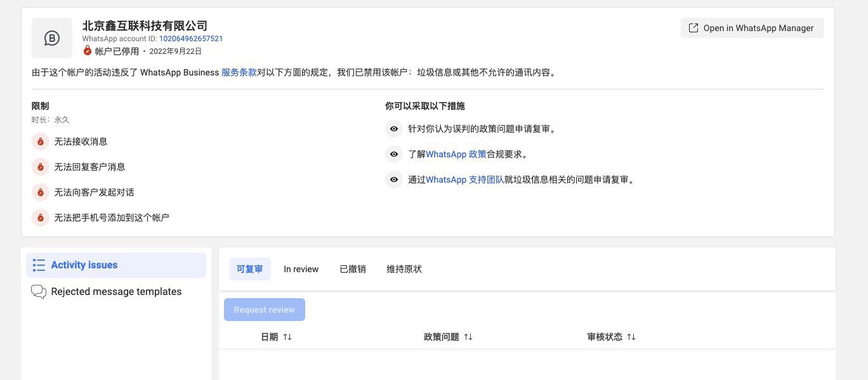Open the WhatsApp 政策 link

456,154
